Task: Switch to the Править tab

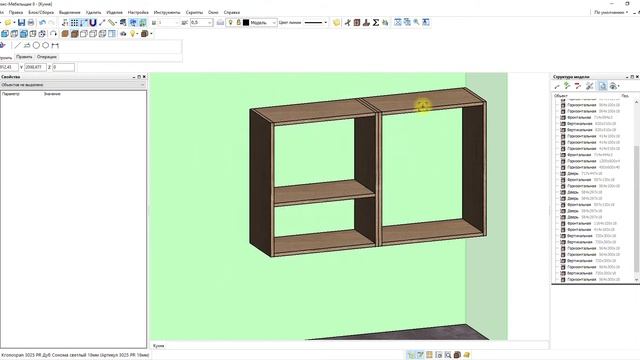Action: pyautogui.click(x=24, y=57)
